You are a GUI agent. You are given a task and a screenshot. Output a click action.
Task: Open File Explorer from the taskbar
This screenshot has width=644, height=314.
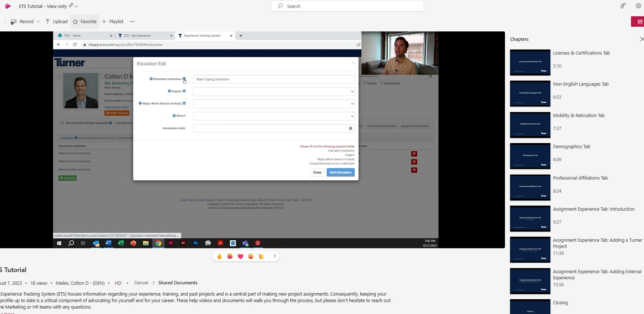[x=146, y=243]
